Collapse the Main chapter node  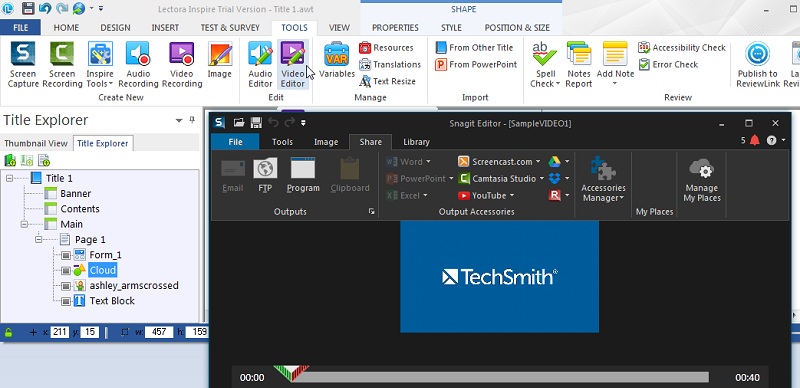click(24, 224)
